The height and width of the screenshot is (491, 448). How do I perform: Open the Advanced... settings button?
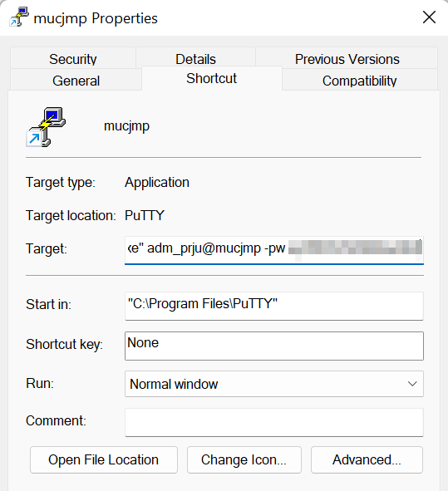pyautogui.click(x=367, y=459)
